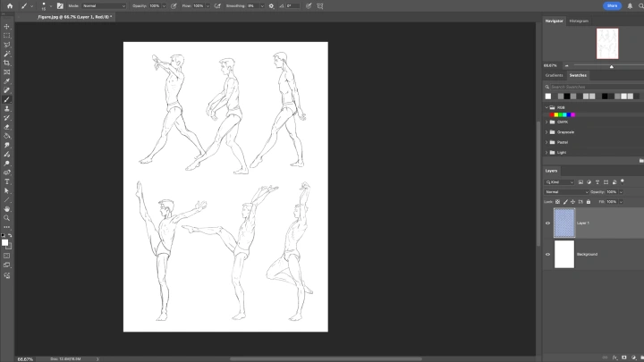Toggle layer filtering on/off switch
644x362 pixels.
coord(623,181)
